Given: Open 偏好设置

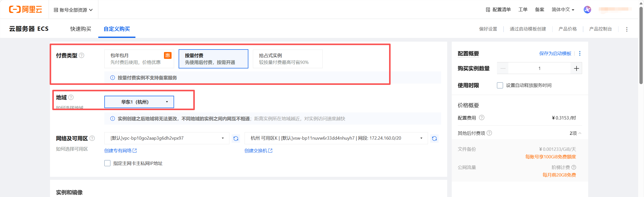Looking at the screenshot, I should (488, 29).
